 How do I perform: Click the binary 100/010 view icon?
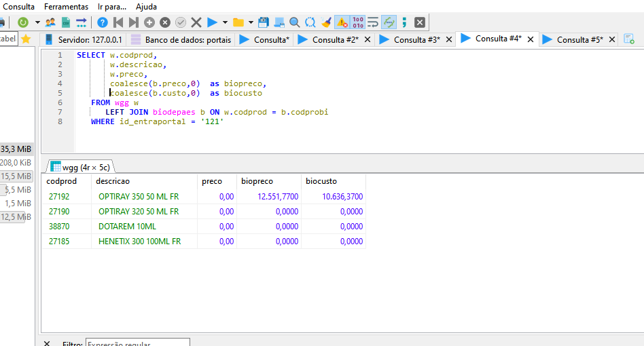(x=358, y=22)
